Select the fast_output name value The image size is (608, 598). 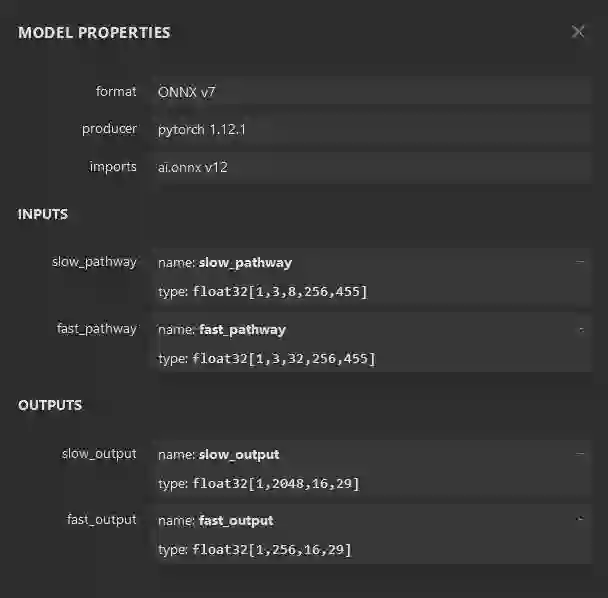[236, 521]
